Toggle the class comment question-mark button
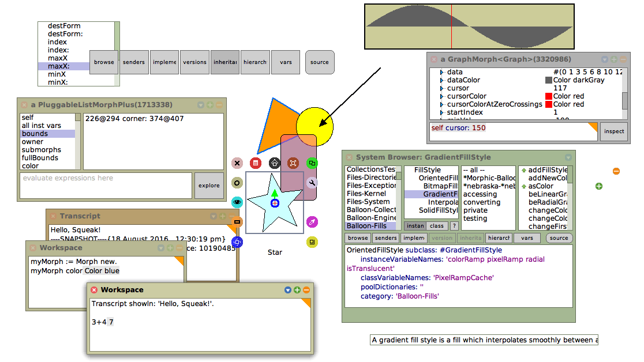This screenshot has width=644, height=362. pyautogui.click(x=454, y=226)
